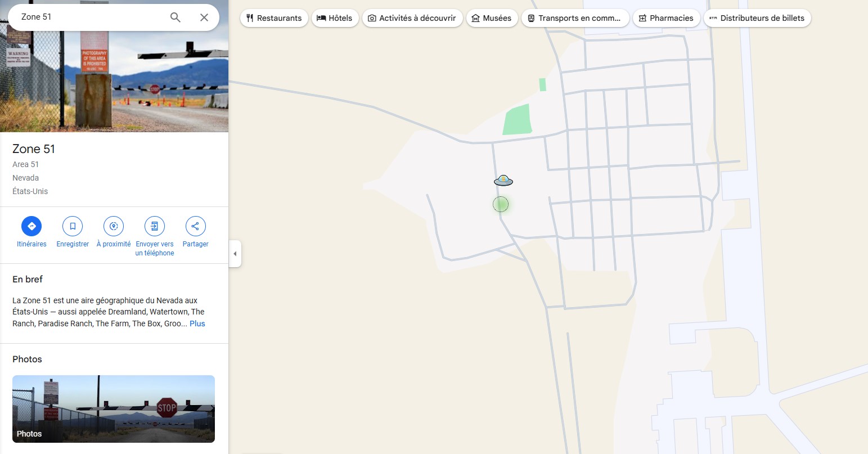Image resolution: width=868 pixels, height=454 pixels.
Task: Click the Zone 51 place title
Action: click(x=34, y=149)
